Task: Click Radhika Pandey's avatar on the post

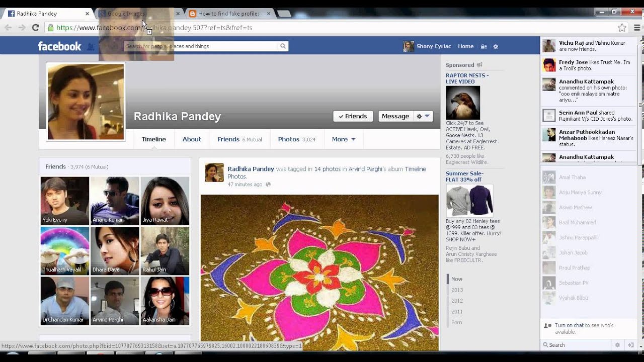Action: [214, 172]
